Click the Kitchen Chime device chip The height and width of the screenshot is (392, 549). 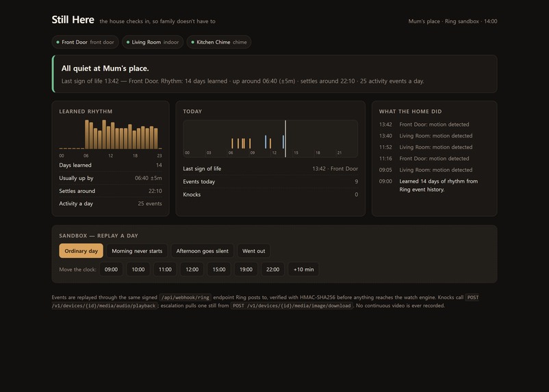pos(219,42)
